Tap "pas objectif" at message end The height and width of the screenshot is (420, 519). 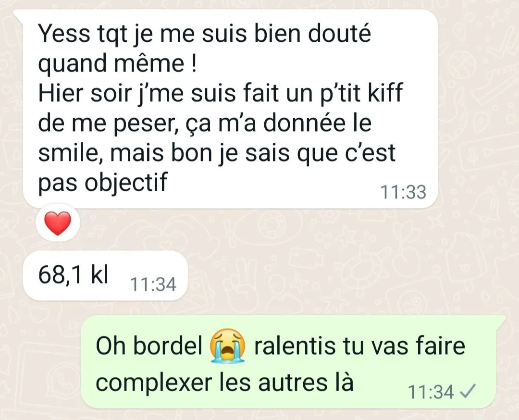pyautogui.click(x=103, y=183)
